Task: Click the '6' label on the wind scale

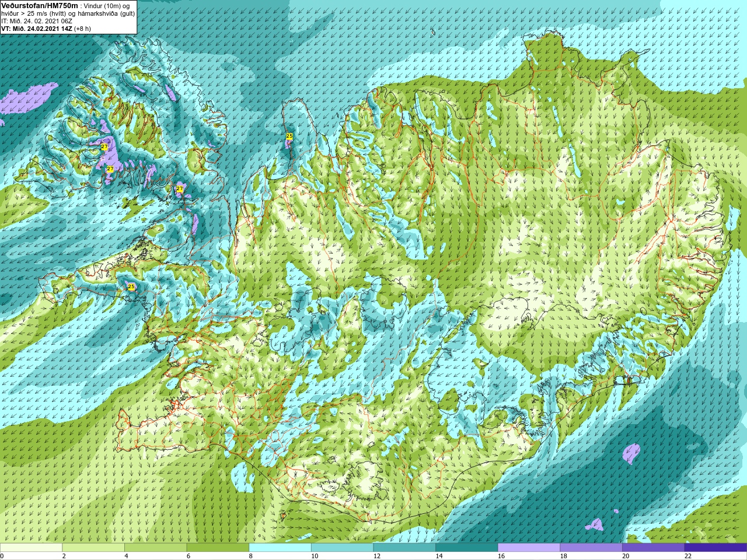Action: [x=189, y=556]
